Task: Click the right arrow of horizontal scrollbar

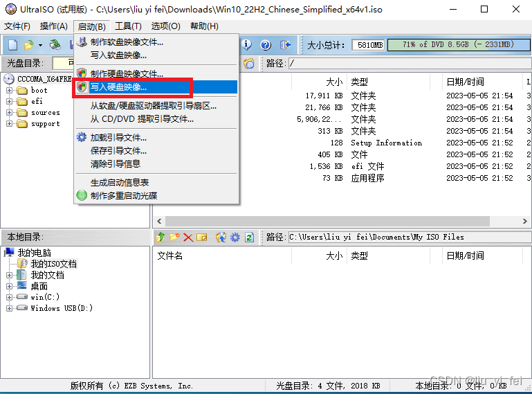Action: 525,221
